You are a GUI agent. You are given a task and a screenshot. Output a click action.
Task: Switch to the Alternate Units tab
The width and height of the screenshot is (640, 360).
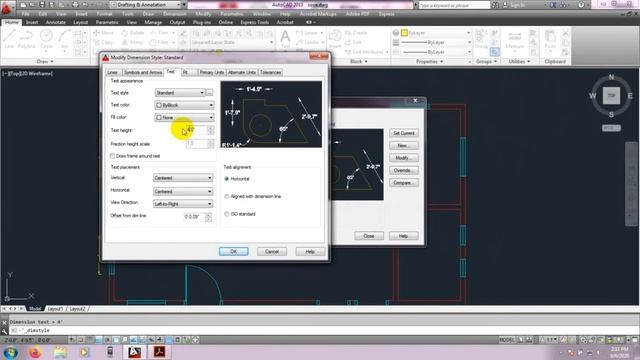pos(242,72)
